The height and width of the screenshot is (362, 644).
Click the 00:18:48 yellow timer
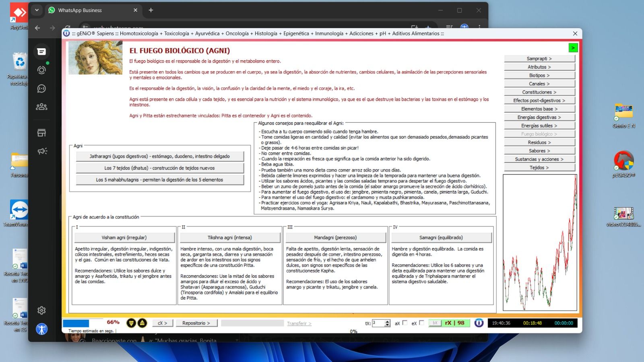point(532,323)
